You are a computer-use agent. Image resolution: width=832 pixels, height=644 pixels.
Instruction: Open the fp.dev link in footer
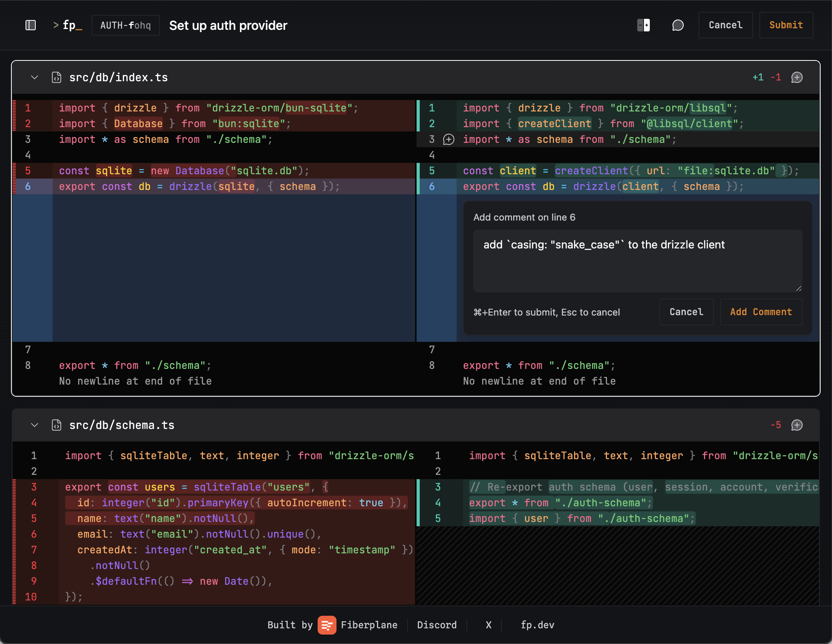[x=537, y=625]
